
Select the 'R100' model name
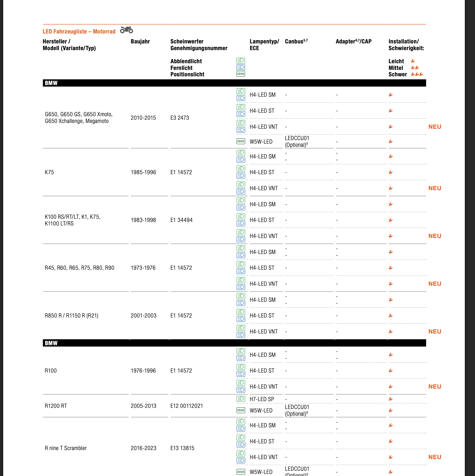tap(51, 371)
